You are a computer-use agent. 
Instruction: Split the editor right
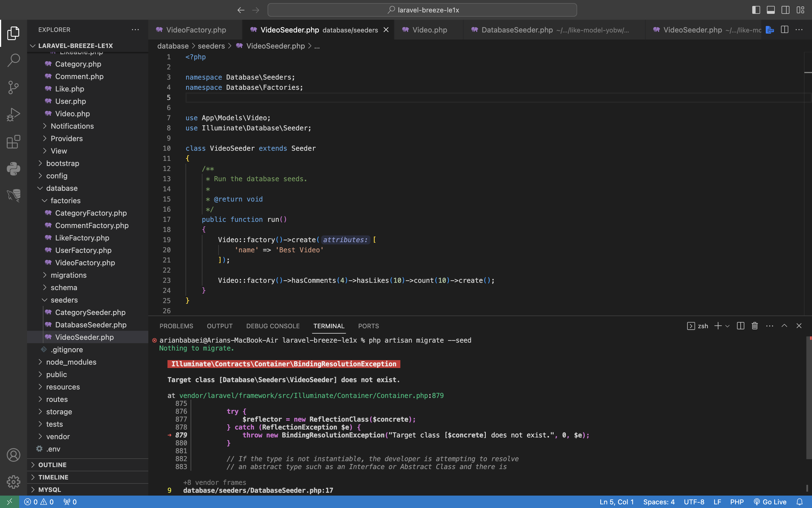point(784,30)
